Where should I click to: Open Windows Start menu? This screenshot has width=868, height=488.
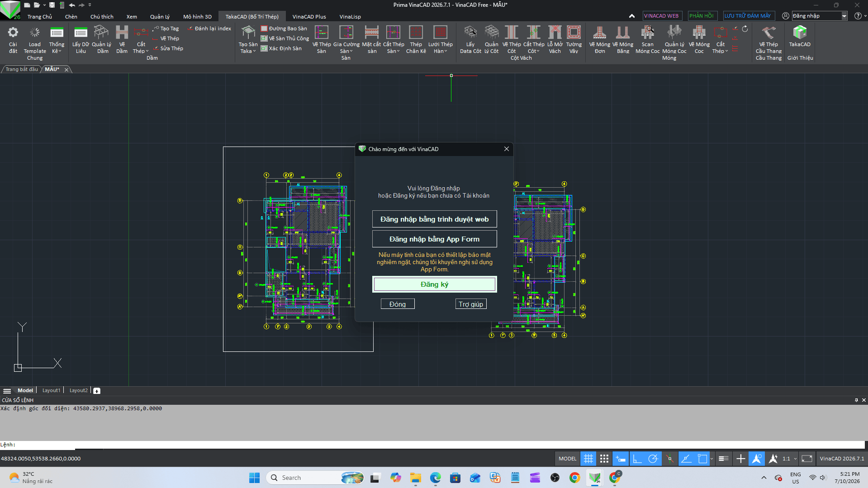point(255,478)
